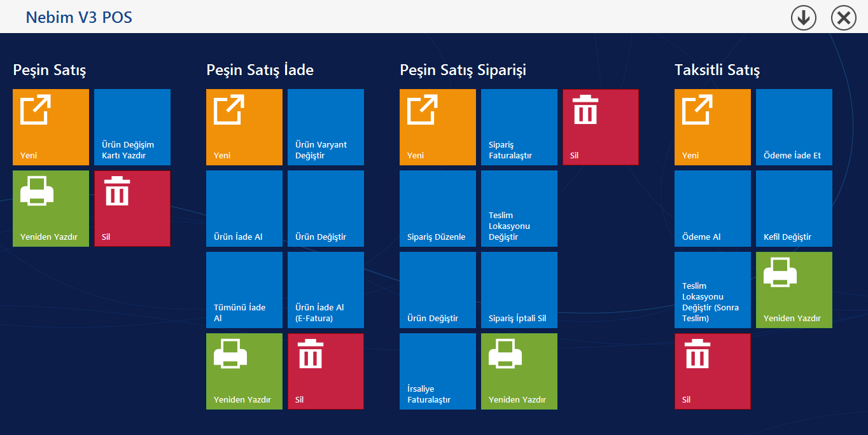Click Yeniden Yazdır printer tile in Peşin Satış
The width and height of the screenshot is (868, 435).
coord(51,209)
